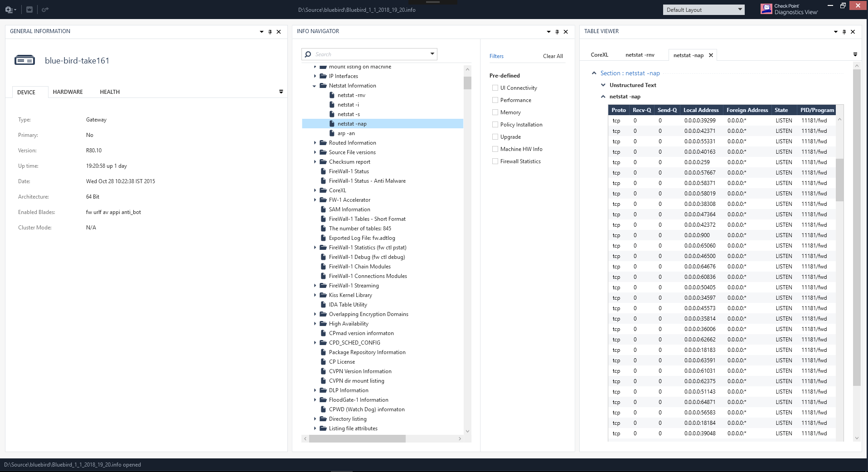Click the netstat -rnv file icon in tree
868x472 pixels.
click(332, 95)
